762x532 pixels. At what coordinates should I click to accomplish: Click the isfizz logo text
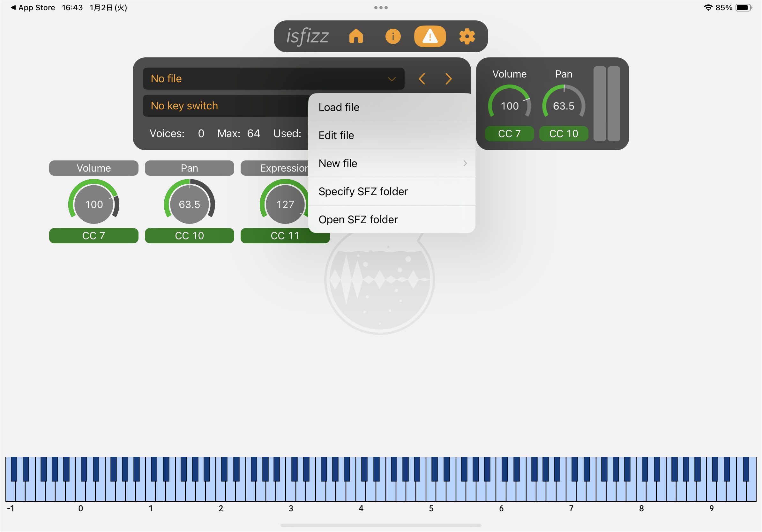tap(307, 36)
